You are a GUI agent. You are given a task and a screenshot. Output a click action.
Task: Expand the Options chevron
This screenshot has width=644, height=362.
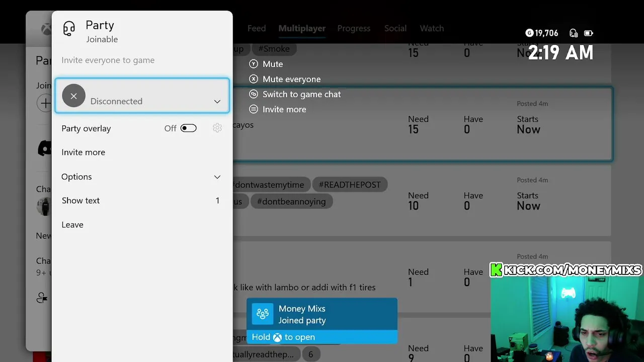(217, 177)
